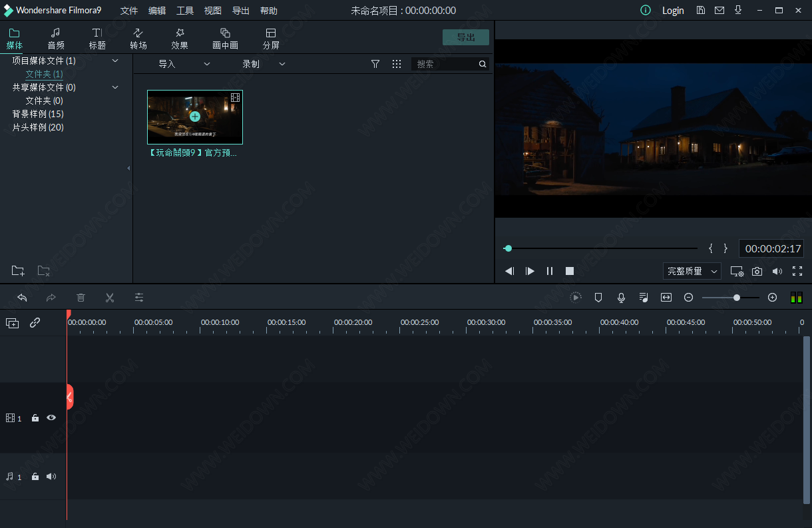This screenshot has width=812, height=528.
Task: Click the timeline zoom slider handle
Action: pyautogui.click(x=737, y=298)
